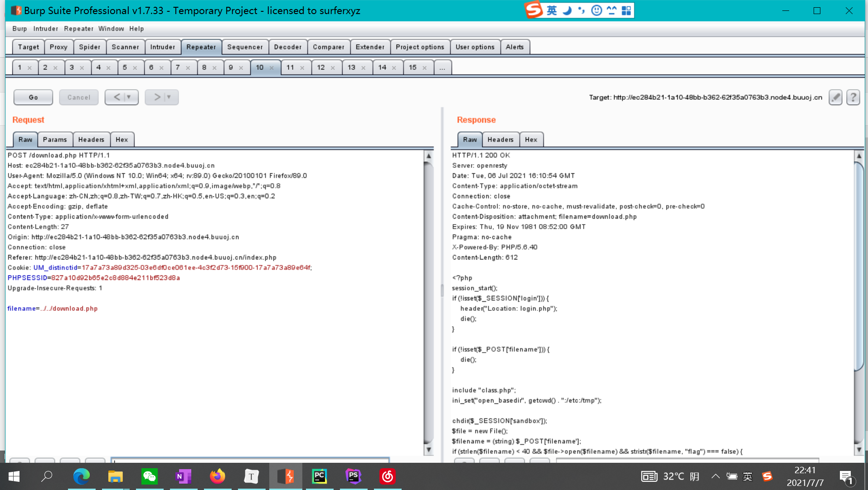The height and width of the screenshot is (490, 868).
Task: Open File Explorer from taskbar
Action: point(116,476)
